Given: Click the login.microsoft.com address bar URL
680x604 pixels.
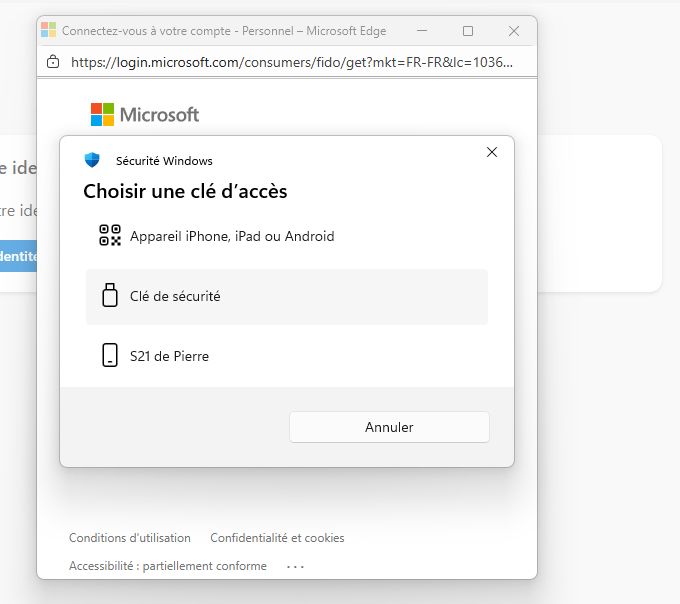Looking at the screenshot, I should [292, 62].
